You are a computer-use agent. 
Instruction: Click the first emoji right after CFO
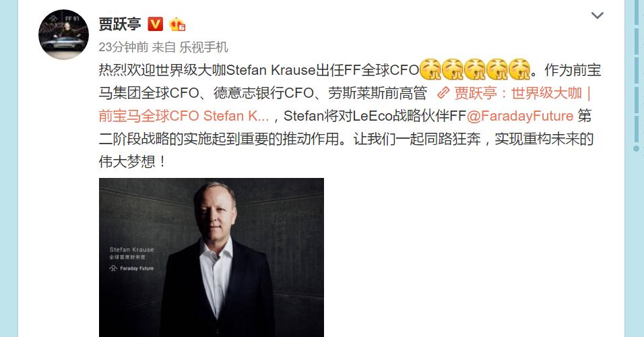coord(430,69)
